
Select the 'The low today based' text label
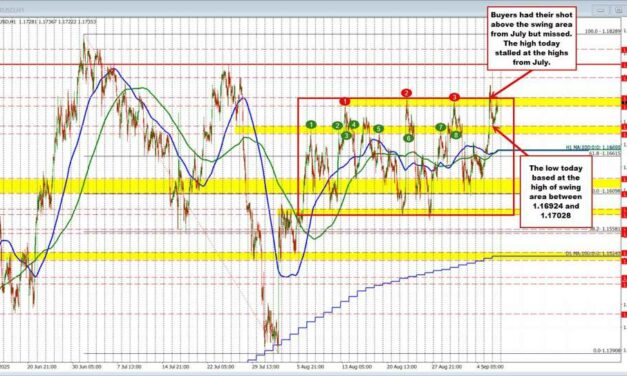555,192
